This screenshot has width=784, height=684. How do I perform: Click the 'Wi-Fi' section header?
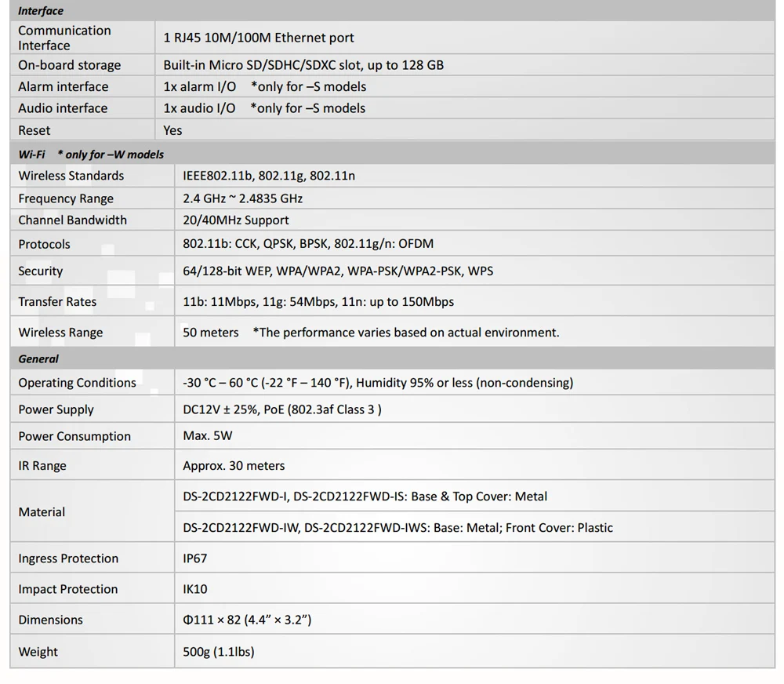[x=31, y=154]
